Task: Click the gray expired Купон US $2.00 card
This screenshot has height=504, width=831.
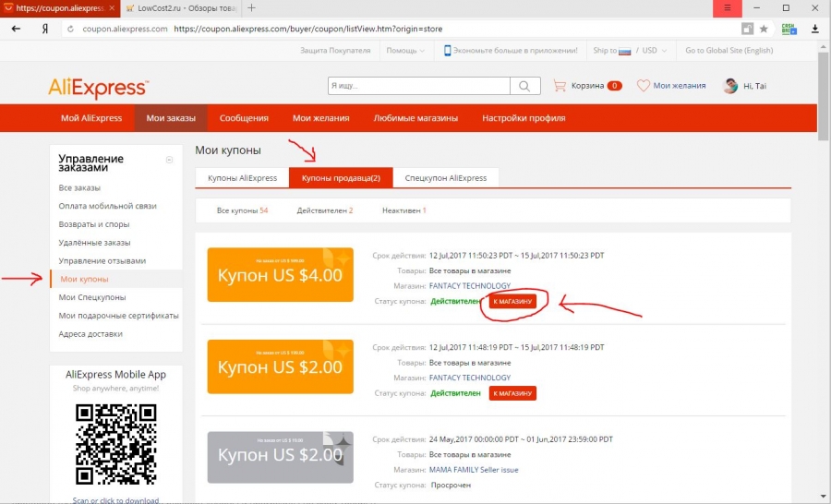Action: (281, 457)
